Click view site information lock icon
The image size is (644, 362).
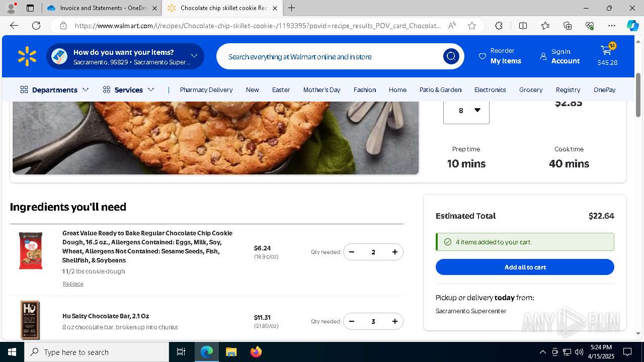tap(63, 26)
